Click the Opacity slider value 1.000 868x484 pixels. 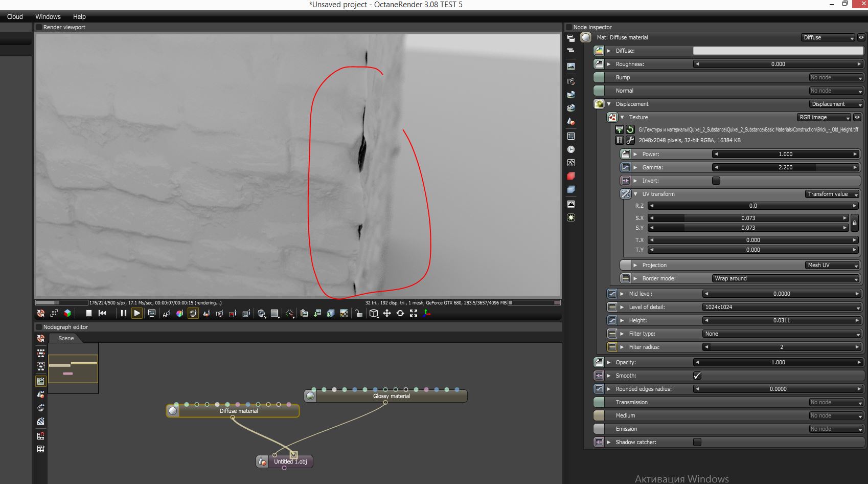point(778,362)
